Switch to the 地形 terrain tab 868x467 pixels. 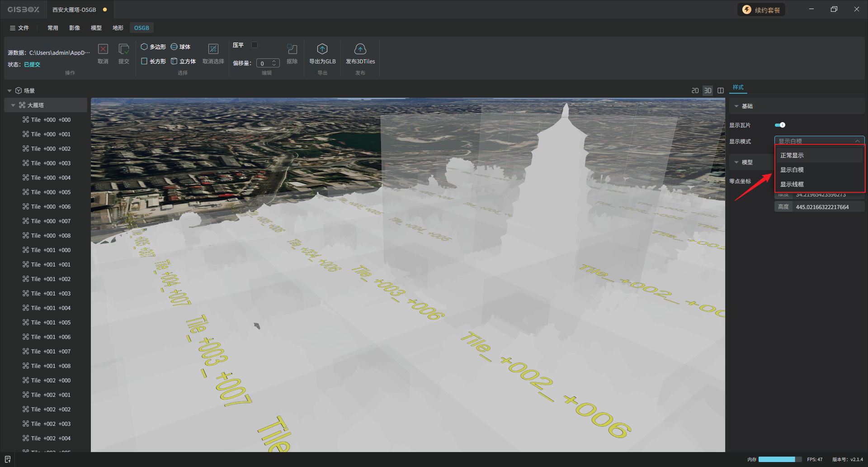118,28
